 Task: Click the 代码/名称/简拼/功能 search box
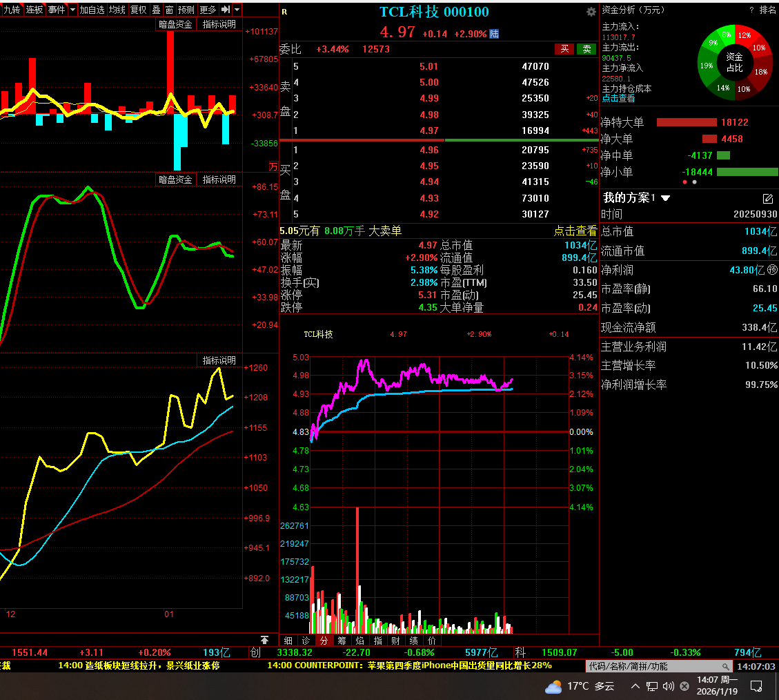(x=659, y=666)
